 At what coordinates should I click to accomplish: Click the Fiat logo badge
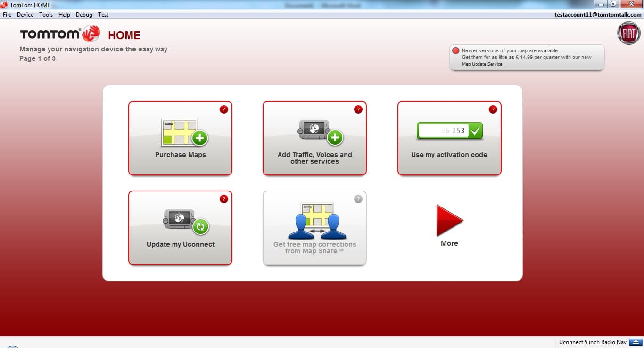628,33
